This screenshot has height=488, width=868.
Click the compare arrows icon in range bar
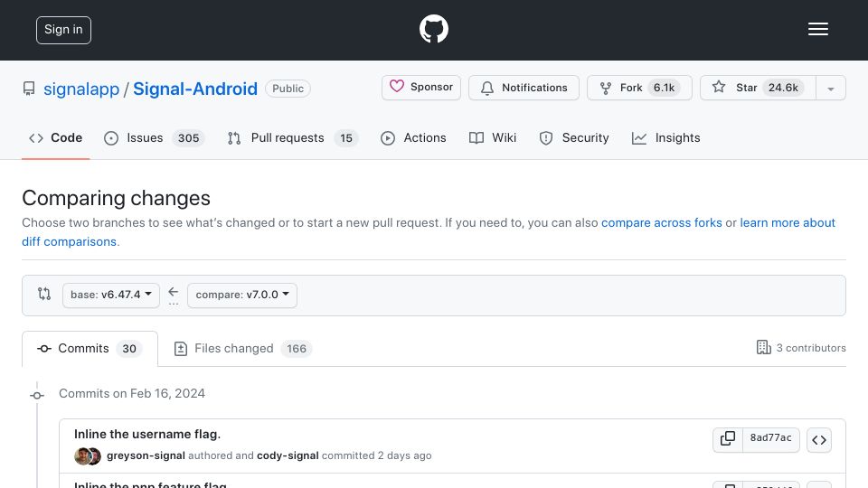pos(44,294)
